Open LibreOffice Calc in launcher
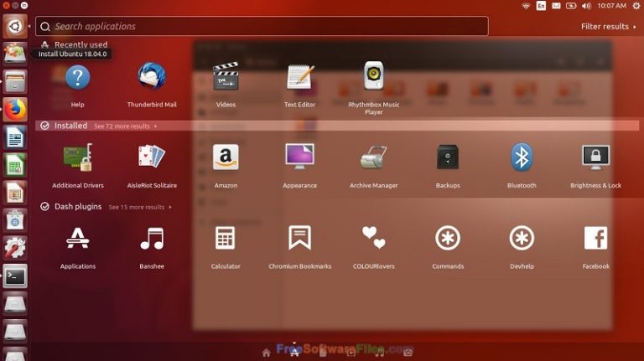 point(15,165)
